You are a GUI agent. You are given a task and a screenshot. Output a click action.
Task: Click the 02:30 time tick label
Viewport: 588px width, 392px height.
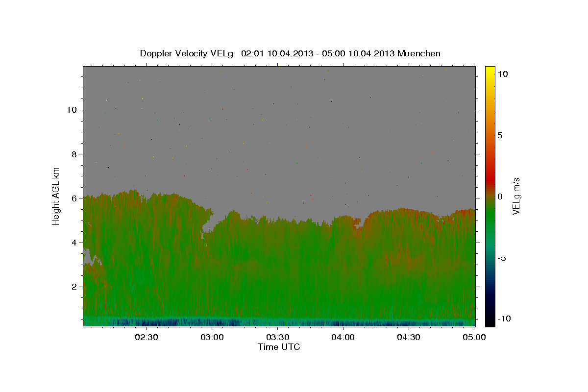pos(147,337)
